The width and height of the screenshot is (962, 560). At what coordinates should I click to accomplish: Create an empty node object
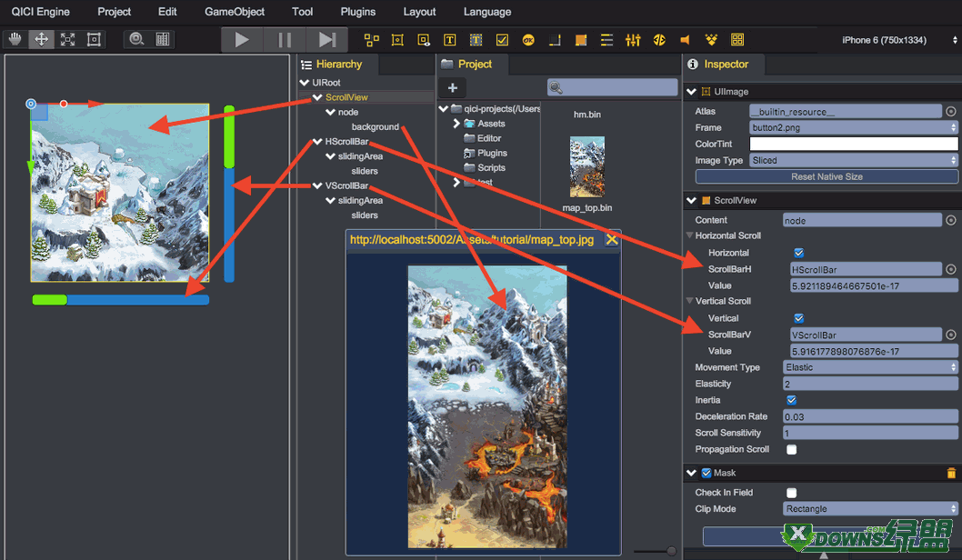371,40
